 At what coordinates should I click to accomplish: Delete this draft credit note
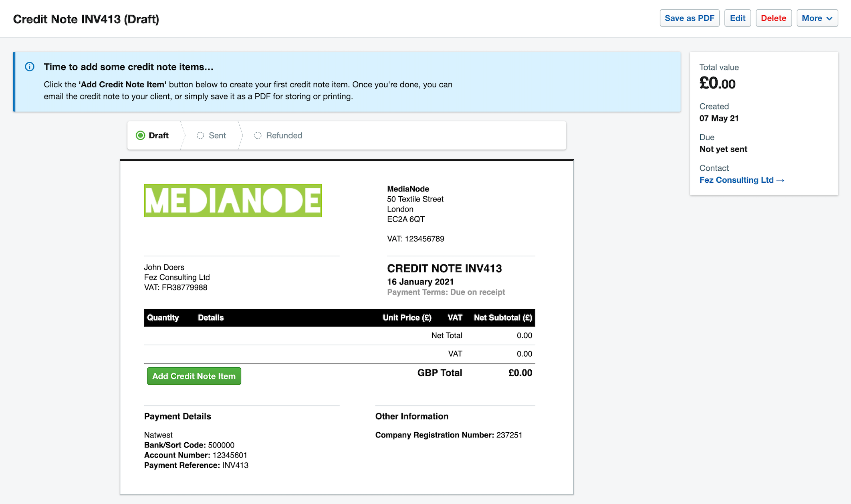(x=773, y=18)
